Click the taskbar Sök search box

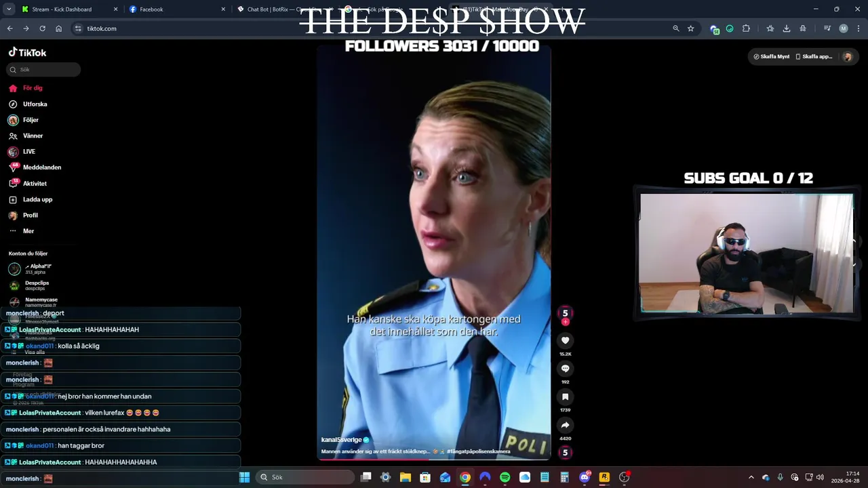tap(305, 477)
